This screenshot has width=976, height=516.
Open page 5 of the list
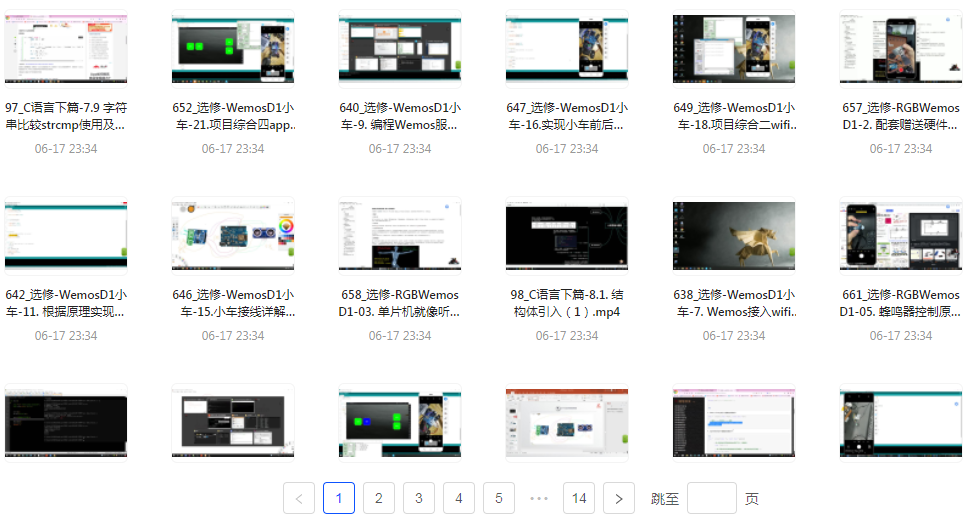click(499, 498)
